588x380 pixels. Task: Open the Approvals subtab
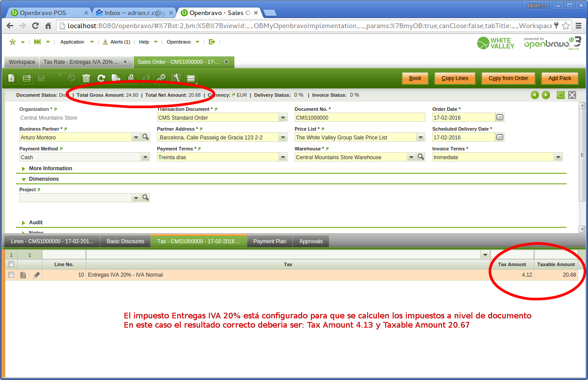[311, 241]
